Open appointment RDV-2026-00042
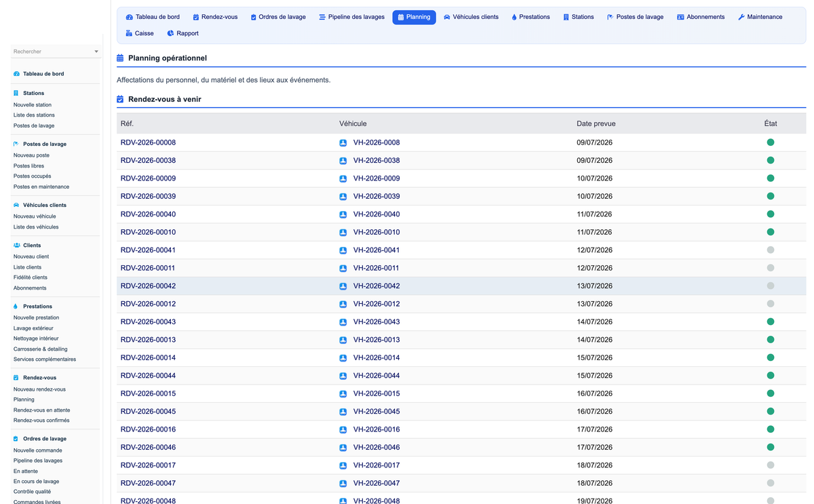The height and width of the screenshot is (504, 814). (x=148, y=286)
